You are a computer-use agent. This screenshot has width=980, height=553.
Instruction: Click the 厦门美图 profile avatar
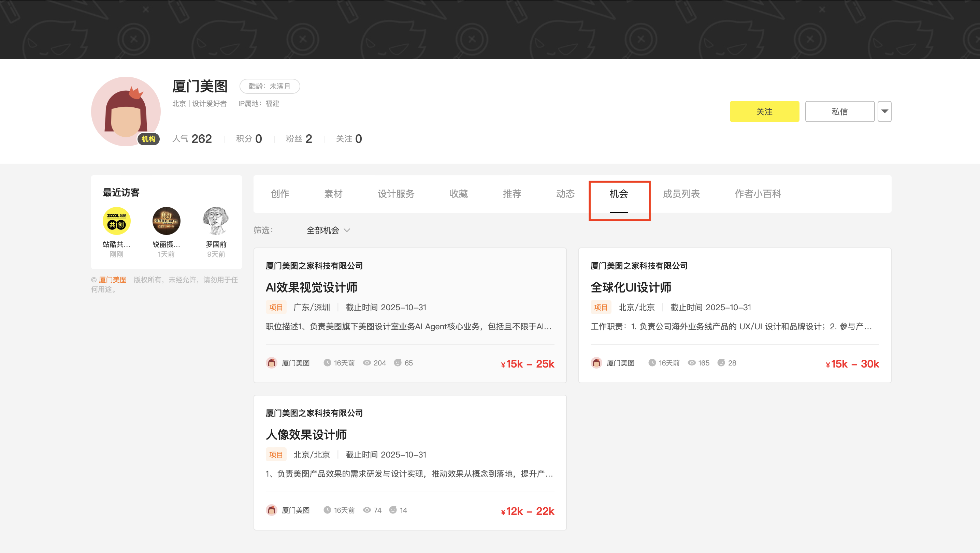(x=126, y=111)
